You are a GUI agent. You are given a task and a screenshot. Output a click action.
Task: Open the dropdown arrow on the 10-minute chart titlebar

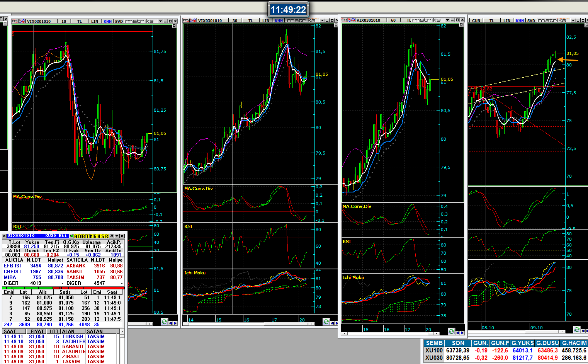(160, 21)
